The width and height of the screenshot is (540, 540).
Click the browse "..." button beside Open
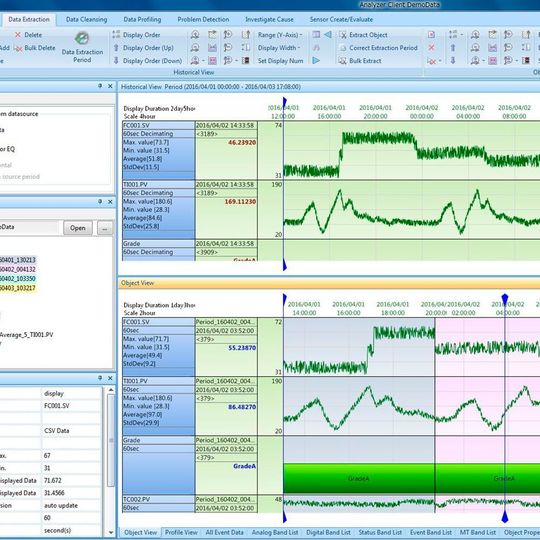click(105, 228)
